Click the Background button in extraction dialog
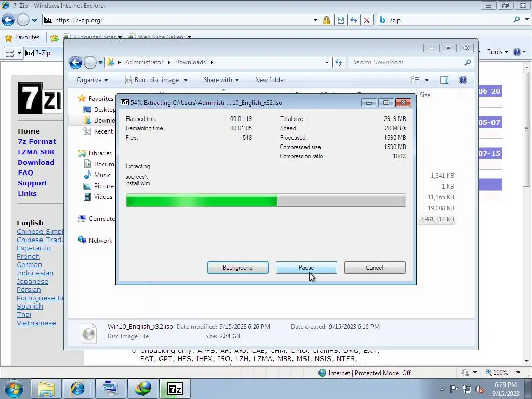Screen dimensions: 532x399 (237, 268)
